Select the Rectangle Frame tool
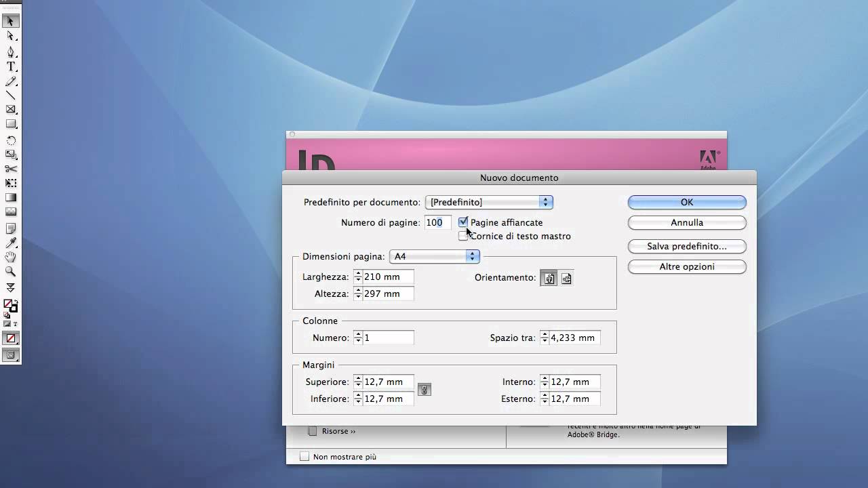 11,109
